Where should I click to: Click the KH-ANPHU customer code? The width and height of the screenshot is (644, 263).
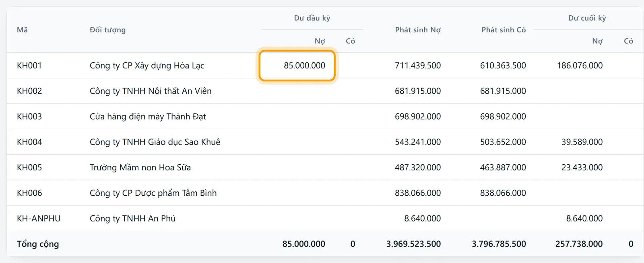tap(39, 218)
